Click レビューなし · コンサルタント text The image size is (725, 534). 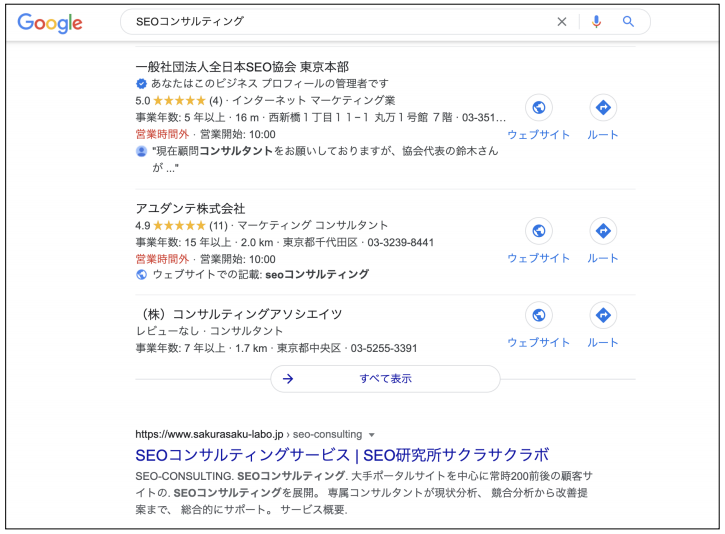(209, 331)
